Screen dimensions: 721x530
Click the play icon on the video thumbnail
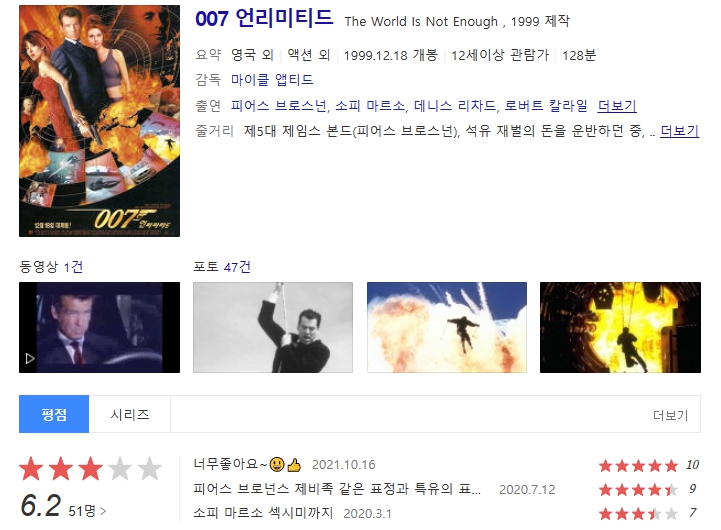[30, 358]
